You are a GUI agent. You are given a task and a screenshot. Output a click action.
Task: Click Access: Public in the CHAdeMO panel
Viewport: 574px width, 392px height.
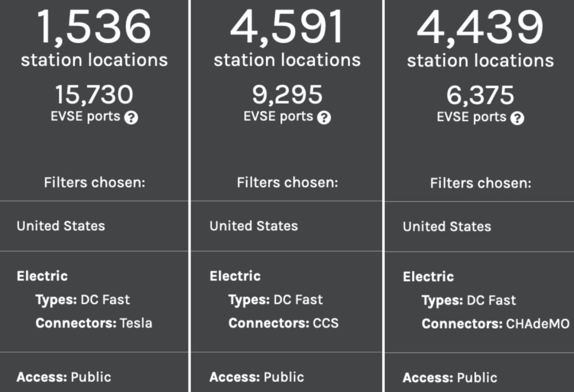pyautogui.click(x=450, y=377)
